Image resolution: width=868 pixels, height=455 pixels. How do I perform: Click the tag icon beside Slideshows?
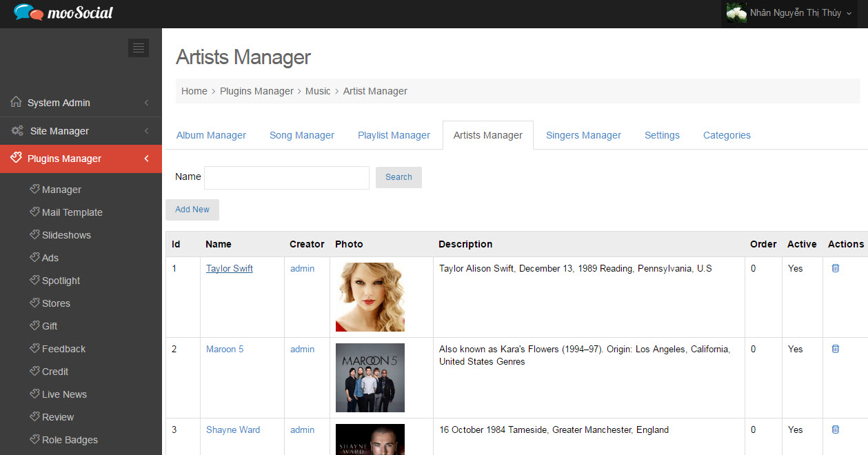click(34, 234)
